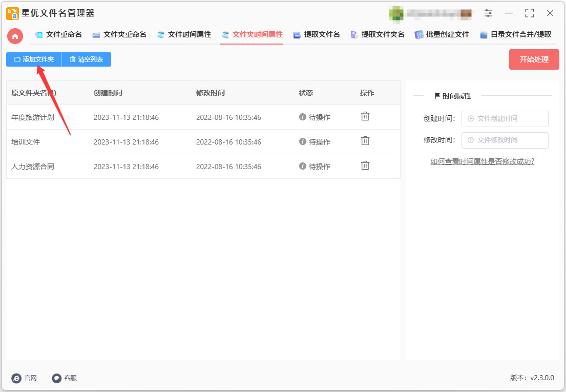Click the 星优文件名管理器 app logo
Screen dimensions: 566x392
click(x=13, y=13)
